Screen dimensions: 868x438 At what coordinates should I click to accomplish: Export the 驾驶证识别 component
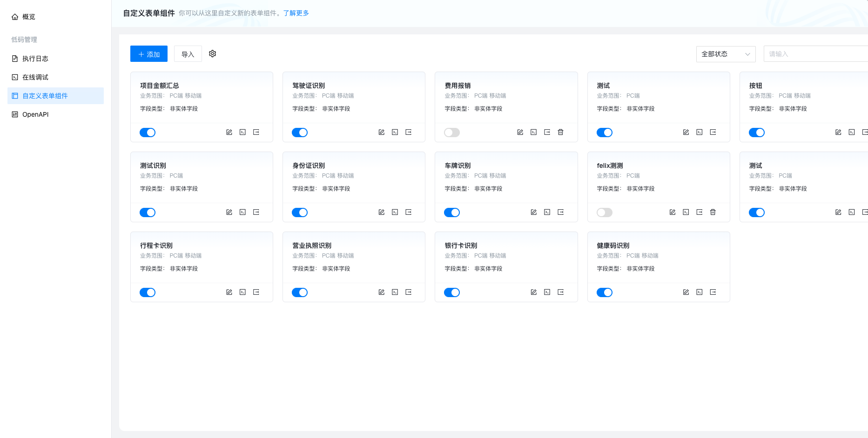408,132
